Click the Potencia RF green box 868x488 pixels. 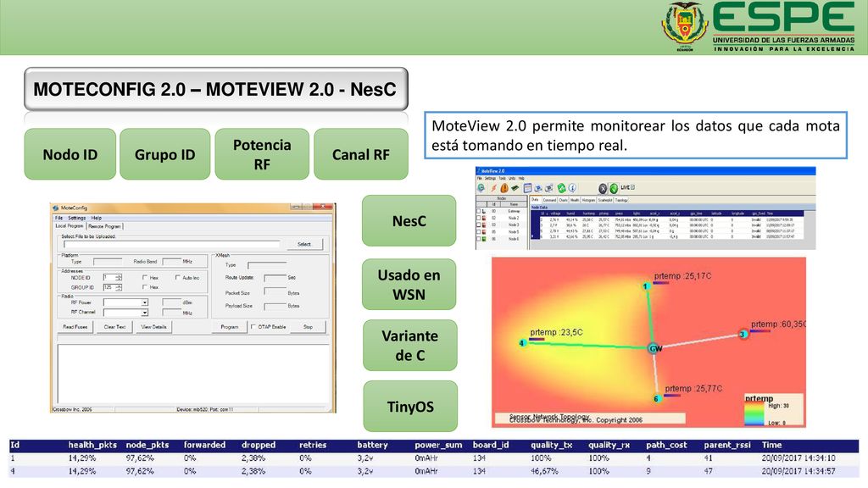(262, 154)
